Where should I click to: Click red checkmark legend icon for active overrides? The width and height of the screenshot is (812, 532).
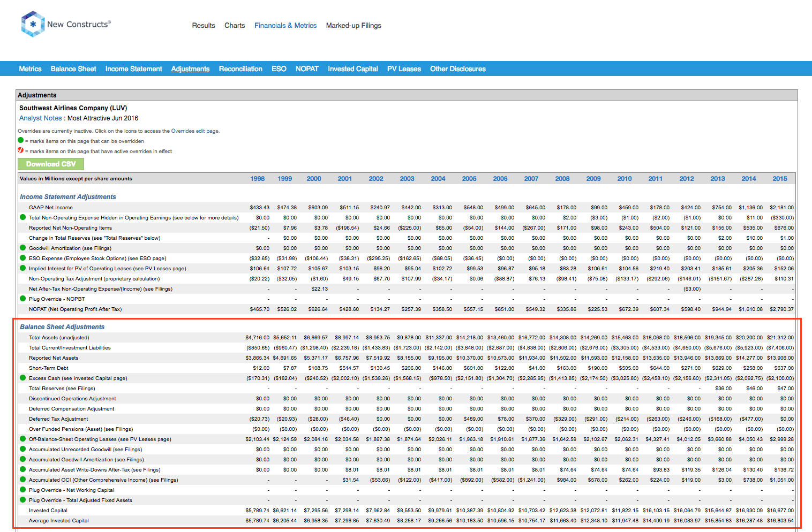coord(21,150)
